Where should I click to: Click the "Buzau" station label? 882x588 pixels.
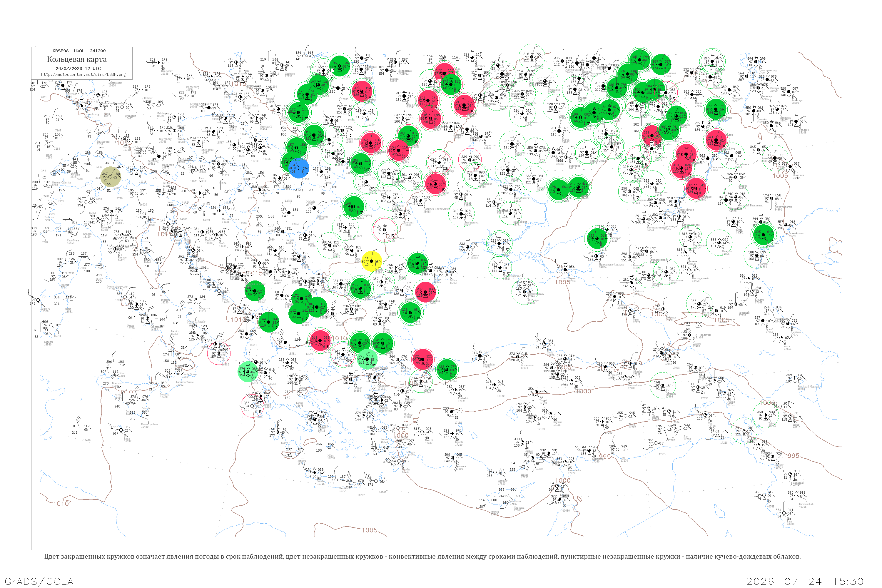402,276
